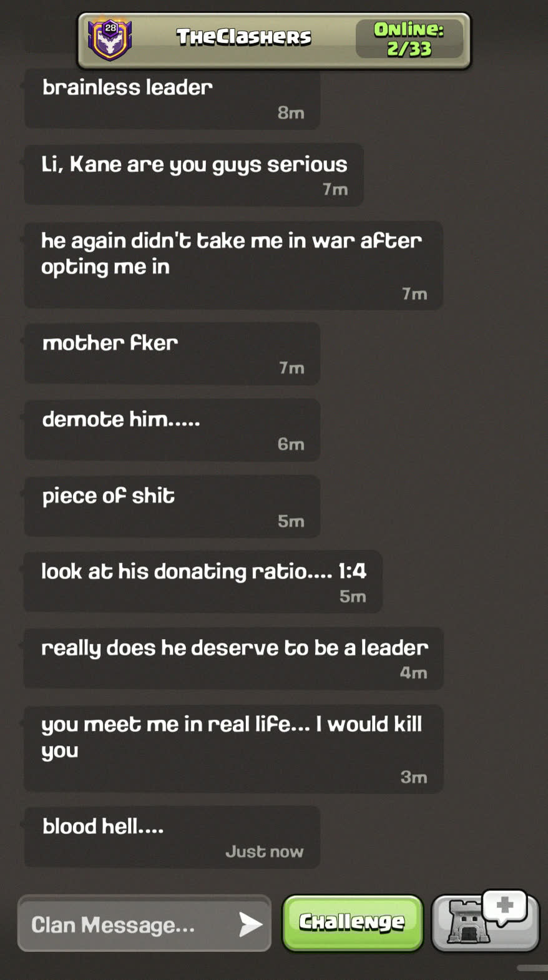Screen dimensions: 548x980
Task: Tap the purple clan badge icon
Action: pos(110,40)
